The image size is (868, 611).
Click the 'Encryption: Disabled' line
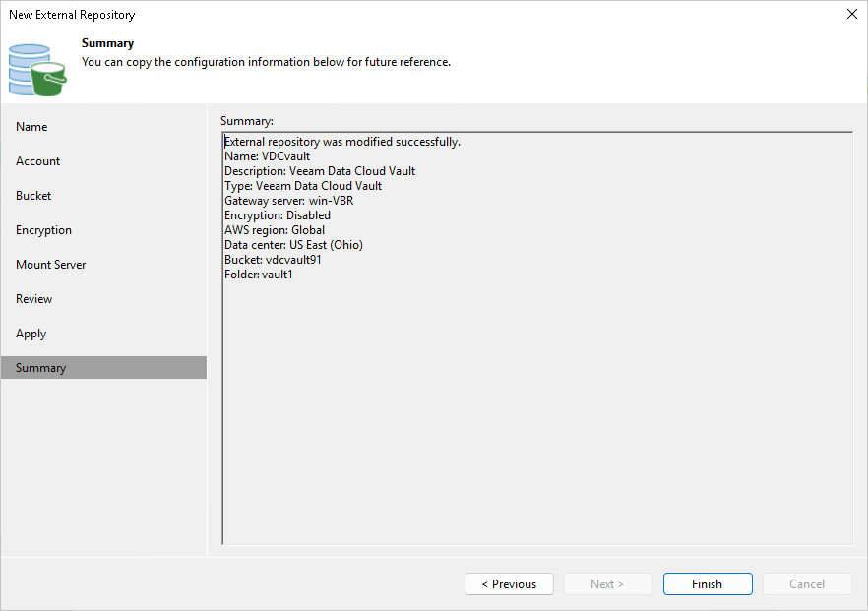(x=278, y=215)
